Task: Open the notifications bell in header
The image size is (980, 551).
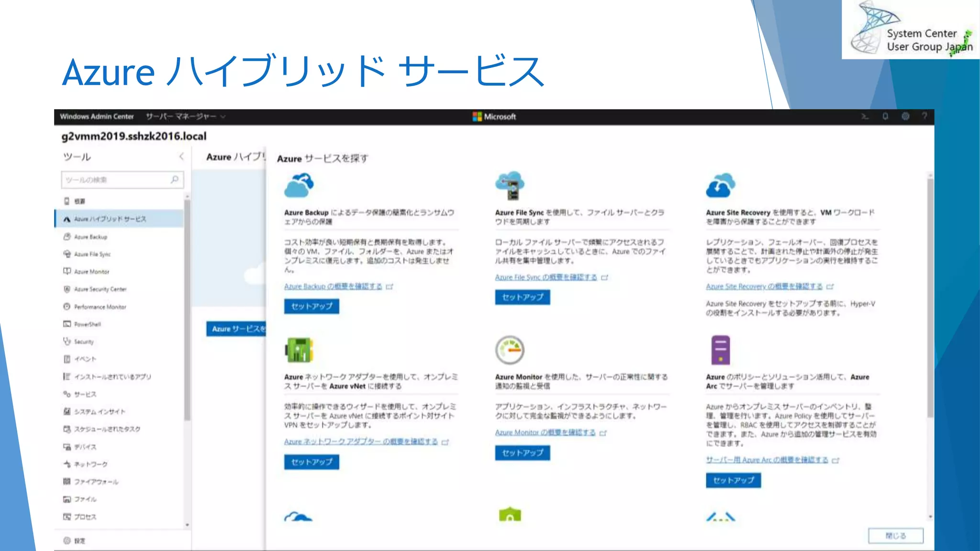Action: point(885,116)
